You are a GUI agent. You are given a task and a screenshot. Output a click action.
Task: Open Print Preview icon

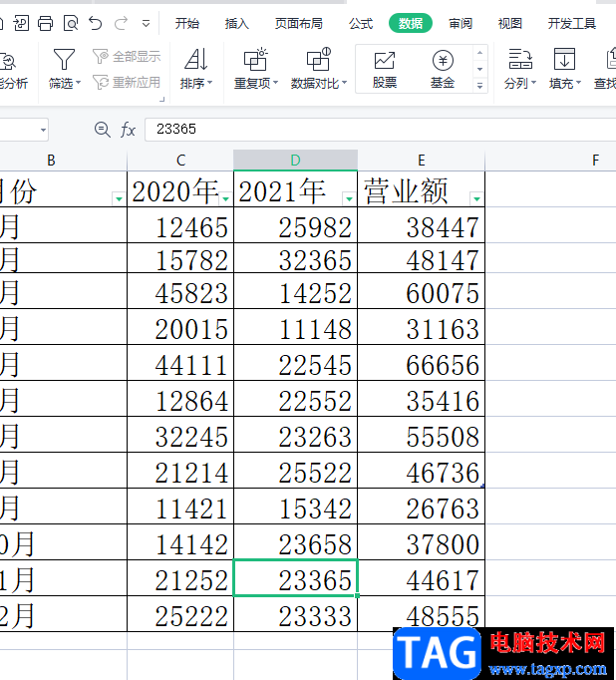coord(71,23)
